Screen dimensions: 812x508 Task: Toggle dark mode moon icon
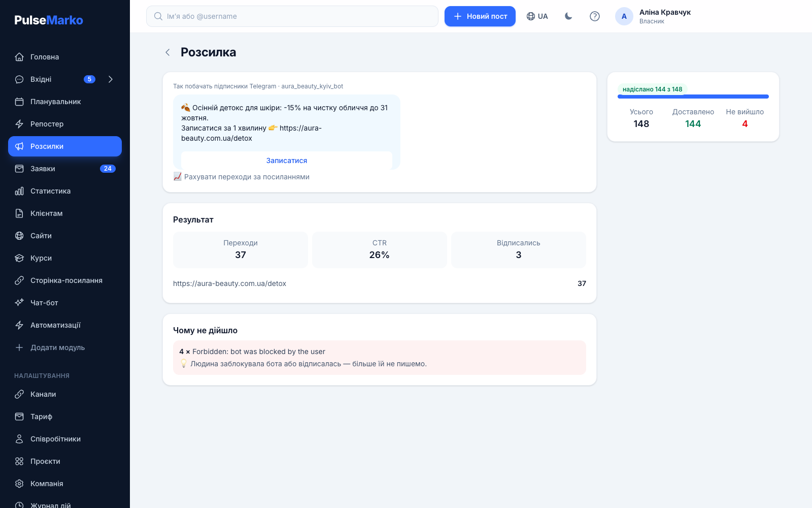[568, 16]
